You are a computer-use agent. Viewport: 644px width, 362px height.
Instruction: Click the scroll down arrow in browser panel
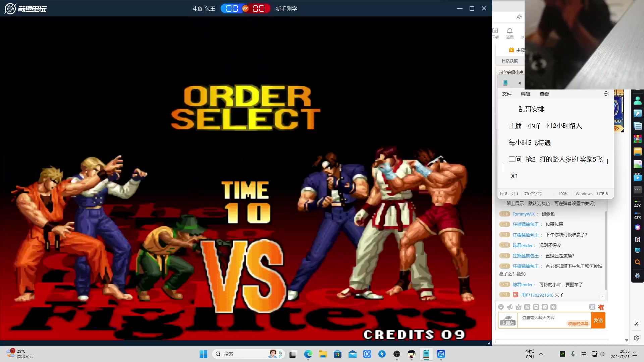627,340
